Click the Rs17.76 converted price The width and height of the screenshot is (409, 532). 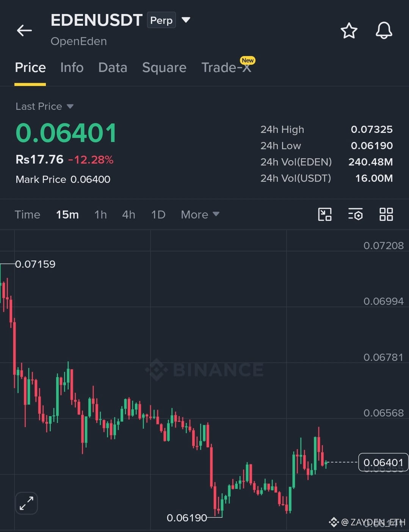coord(39,159)
